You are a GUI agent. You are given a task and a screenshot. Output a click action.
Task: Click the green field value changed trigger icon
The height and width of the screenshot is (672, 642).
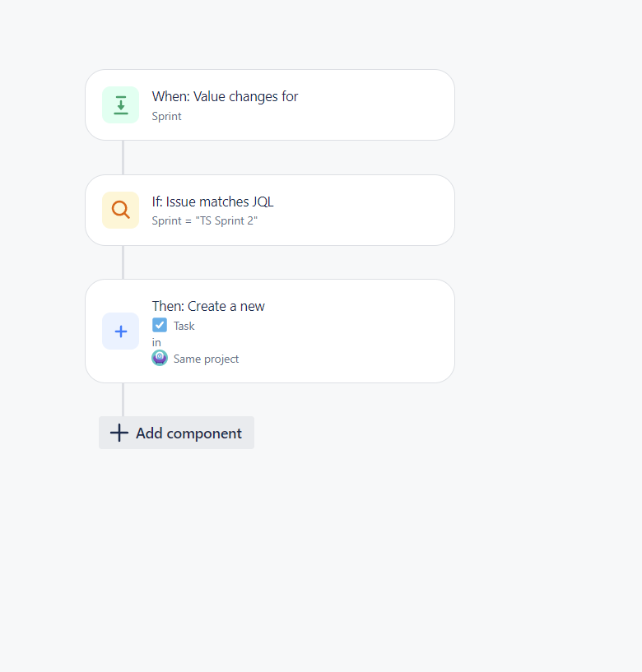point(120,105)
